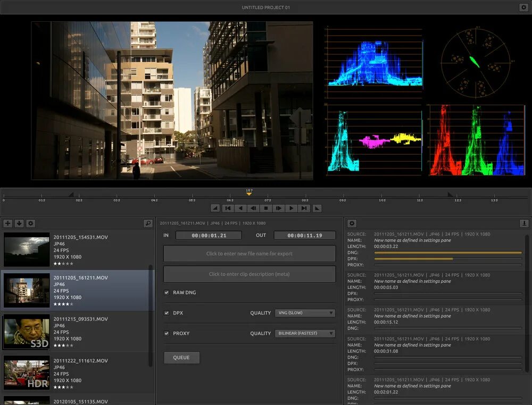
Task: Play the clip forward
Action: pos(291,208)
